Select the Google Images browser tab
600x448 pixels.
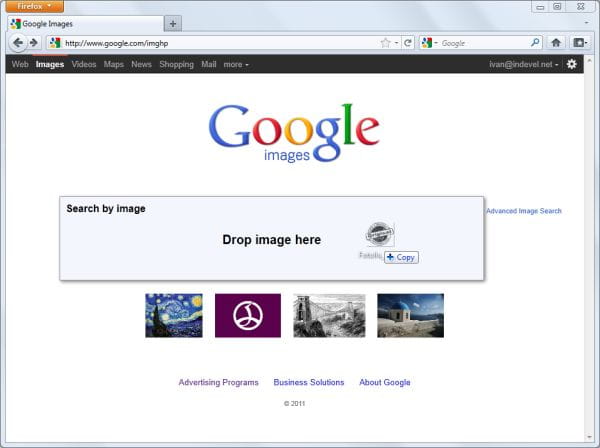[x=86, y=24]
